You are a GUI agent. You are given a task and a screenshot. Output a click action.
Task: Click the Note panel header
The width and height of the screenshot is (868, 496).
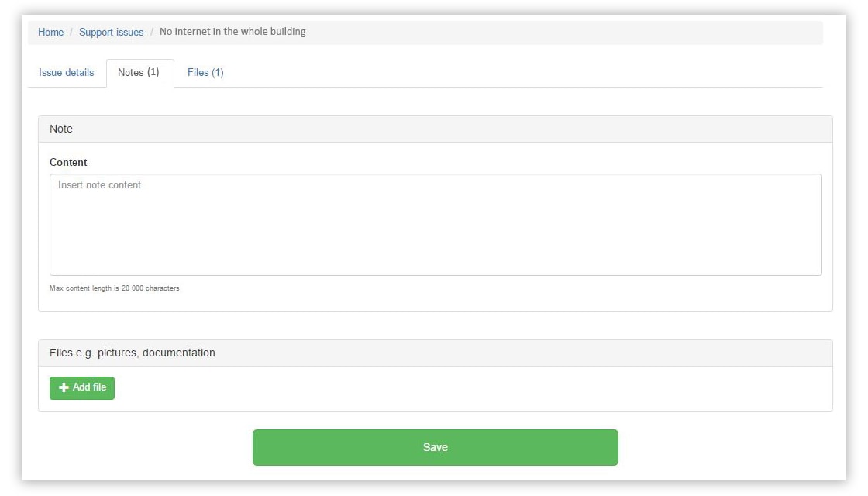click(x=435, y=129)
